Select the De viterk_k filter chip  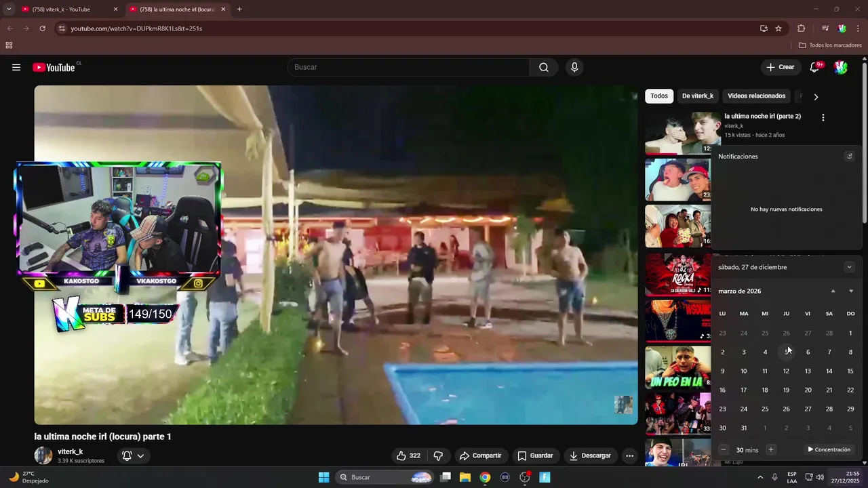698,96
